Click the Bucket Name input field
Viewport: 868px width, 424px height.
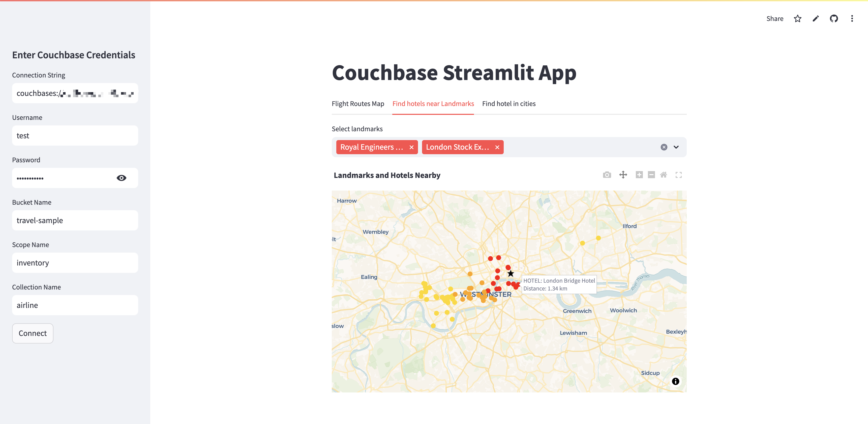click(75, 220)
